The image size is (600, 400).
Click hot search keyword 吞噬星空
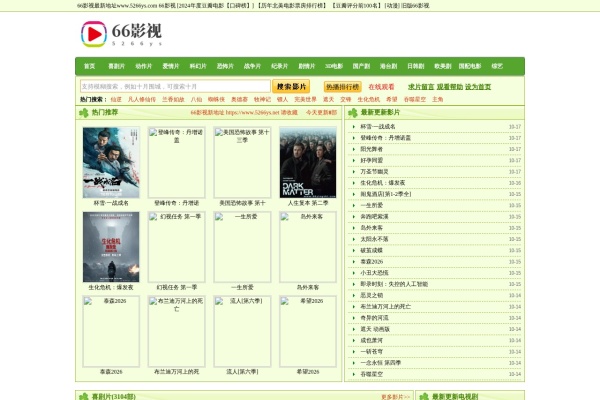point(415,99)
